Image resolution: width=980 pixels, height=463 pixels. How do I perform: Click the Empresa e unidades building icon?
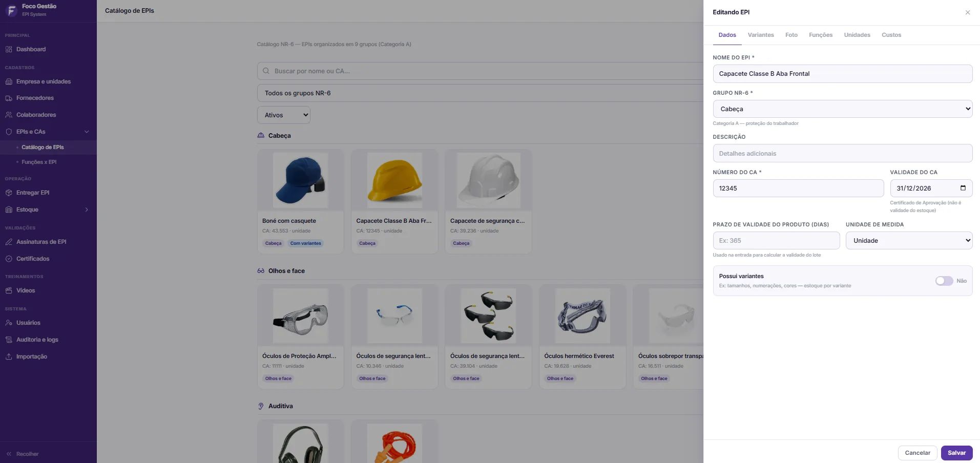[9, 81]
